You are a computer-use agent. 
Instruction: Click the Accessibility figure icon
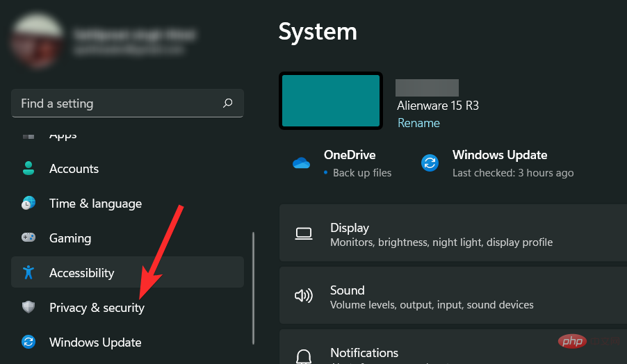pyautogui.click(x=28, y=272)
